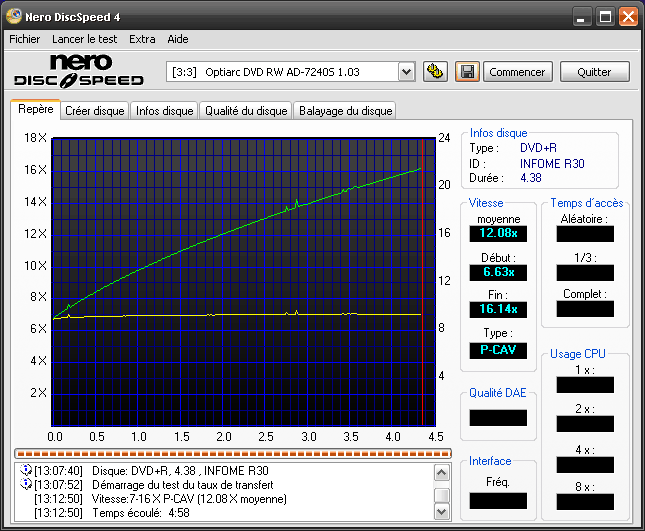Switch to the Qualité du disque tab
645x531 pixels.
[246, 111]
